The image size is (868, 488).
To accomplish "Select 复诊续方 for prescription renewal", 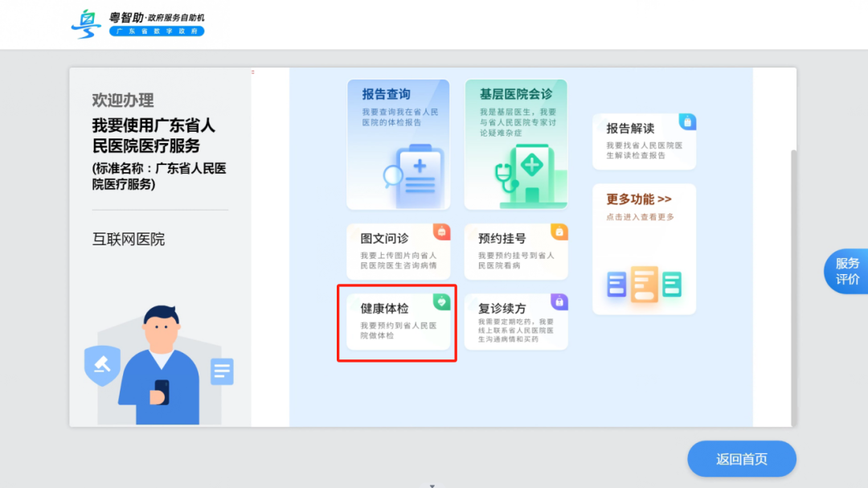I will [516, 321].
